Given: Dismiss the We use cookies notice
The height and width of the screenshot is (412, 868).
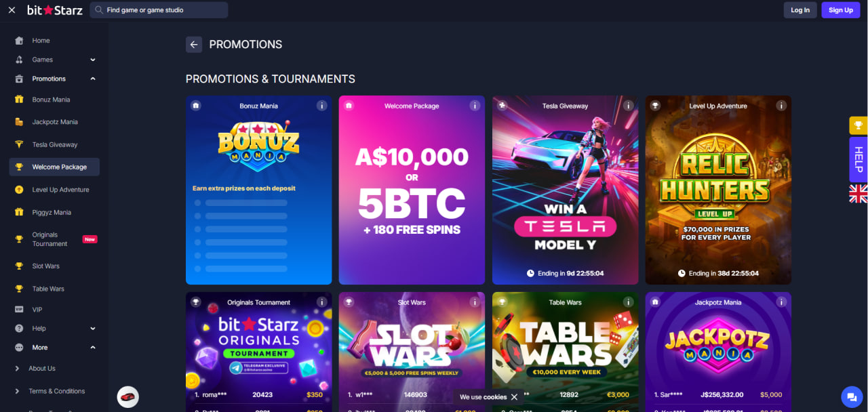Looking at the screenshot, I should (514, 397).
